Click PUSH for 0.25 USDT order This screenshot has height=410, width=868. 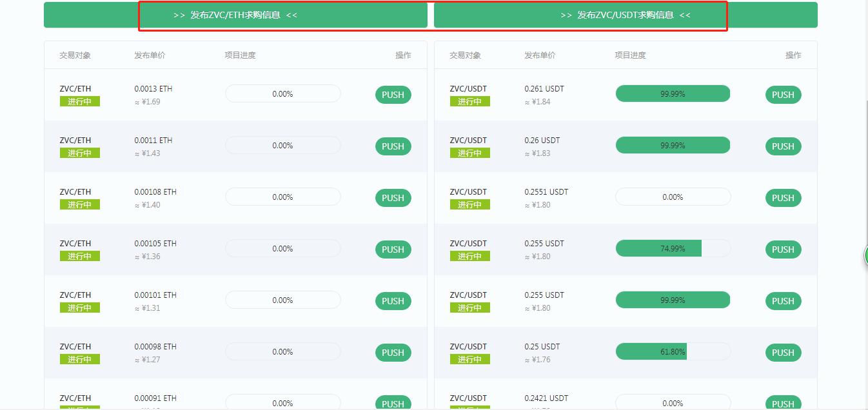783,353
